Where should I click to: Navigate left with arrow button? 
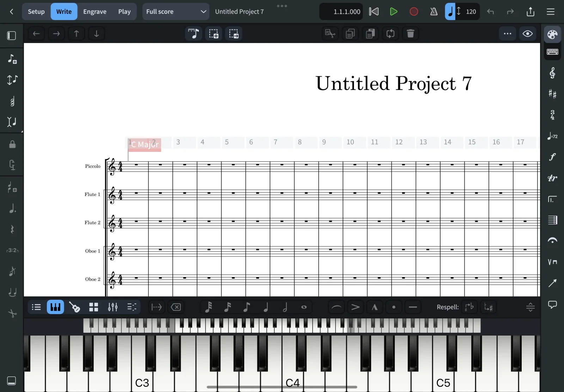coord(36,34)
